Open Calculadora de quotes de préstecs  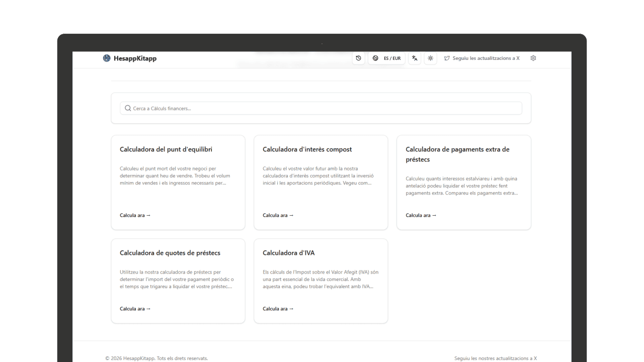pos(170,253)
